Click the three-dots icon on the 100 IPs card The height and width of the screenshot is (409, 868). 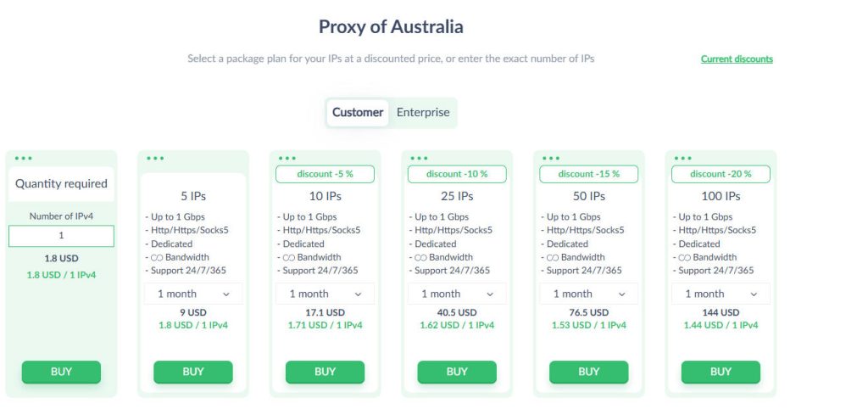point(682,159)
